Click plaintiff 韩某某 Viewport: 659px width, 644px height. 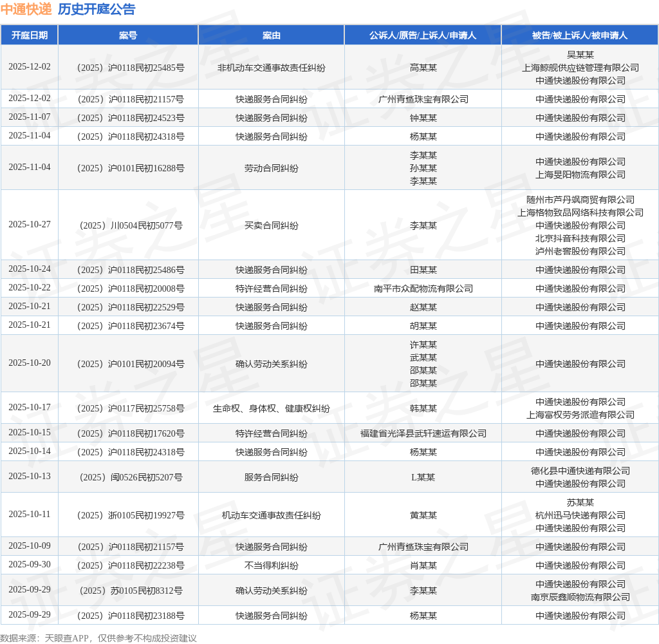click(423, 408)
